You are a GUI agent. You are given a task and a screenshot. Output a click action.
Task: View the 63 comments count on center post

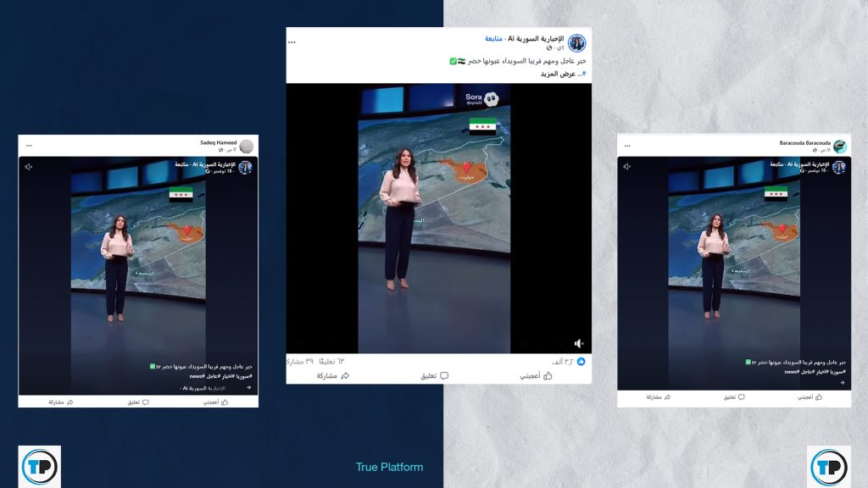pyautogui.click(x=333, y=361)
